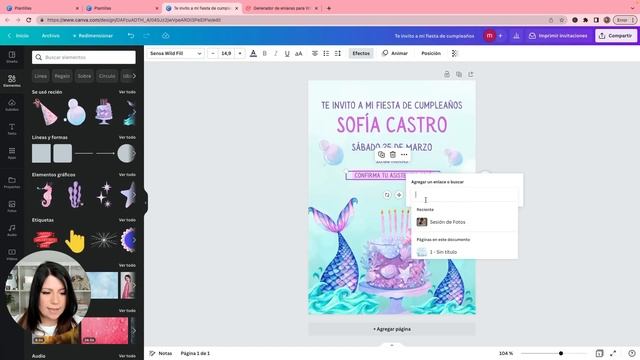This screenshot has height=360, width=640.
Task: Click the Posición button
Action: [431, 53]
